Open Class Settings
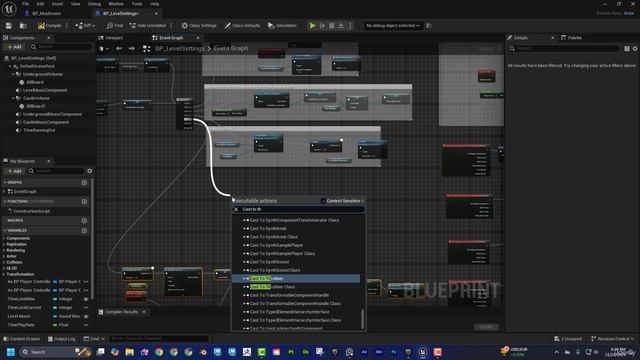Viewport: 640px width, 360px height. point(199,26)
